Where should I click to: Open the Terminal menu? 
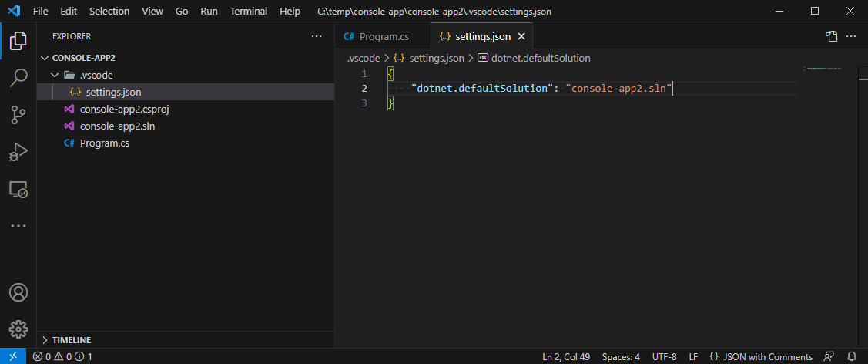point(249,11)
